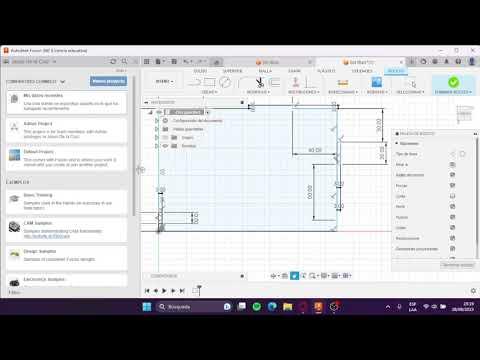
Task: Select the Rectangle sketch tool
Action: [x=209, y=82]
